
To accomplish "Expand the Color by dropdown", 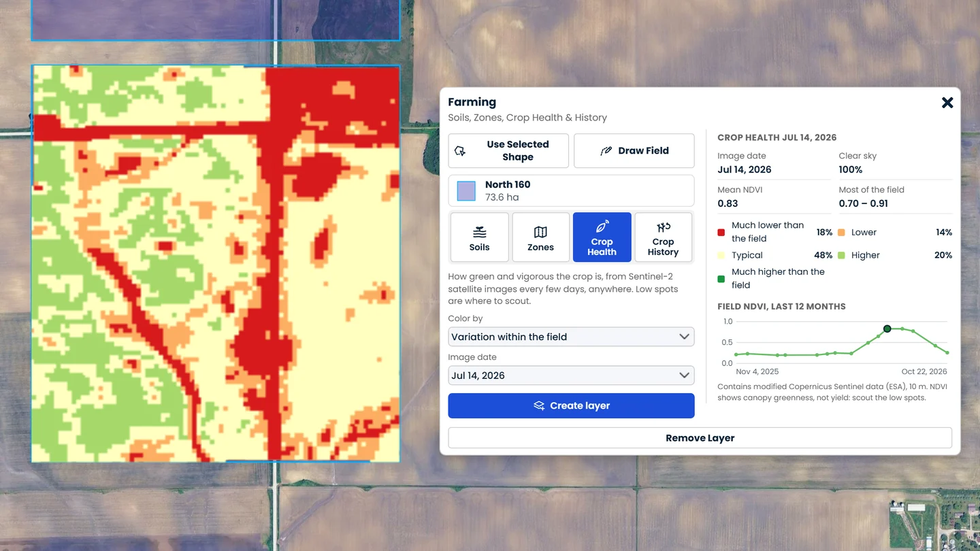I will point(571,337).
